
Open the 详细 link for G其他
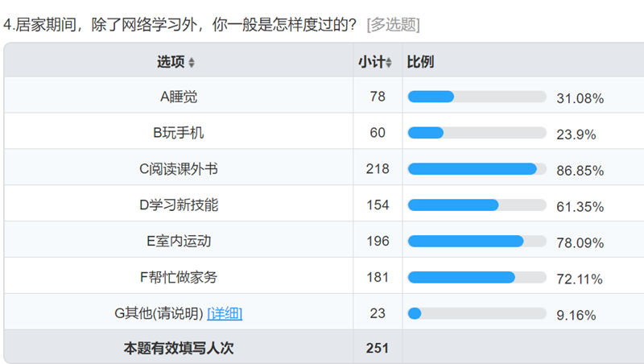pyautogui.click(x=225, y=313)
